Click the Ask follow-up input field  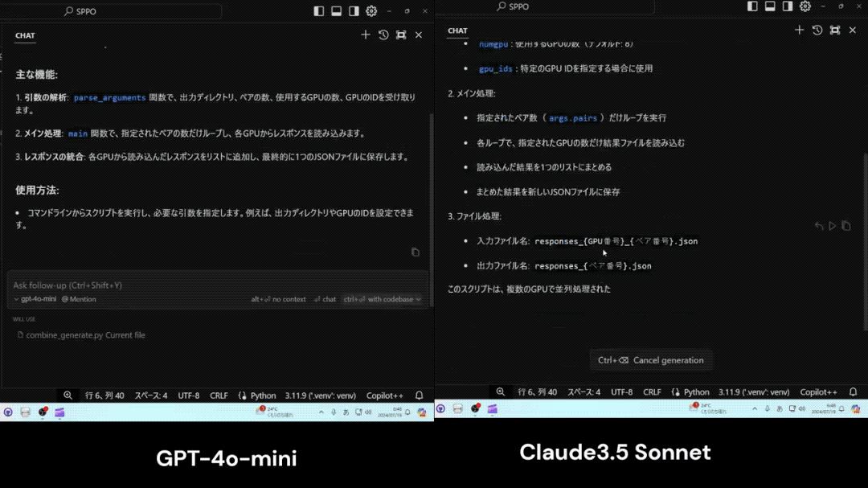[x=121, y=285]
